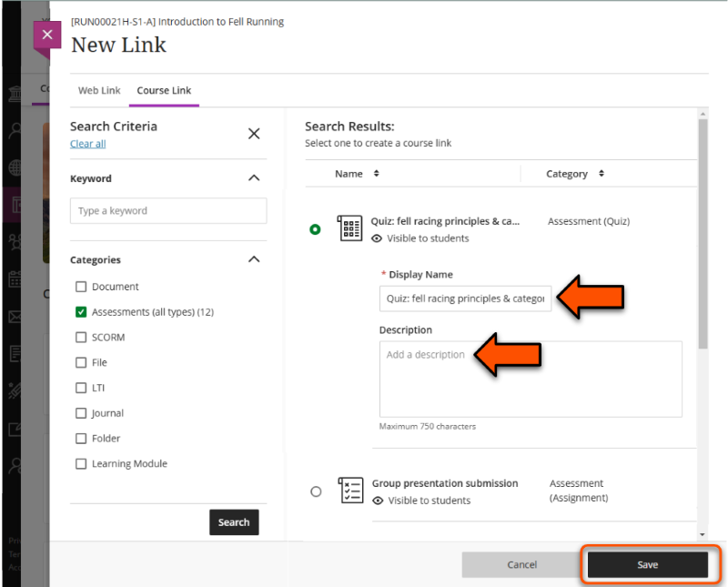Select the Group presentation submission radio button
This screenshot has height=587, width=728.
pos(316,491)
